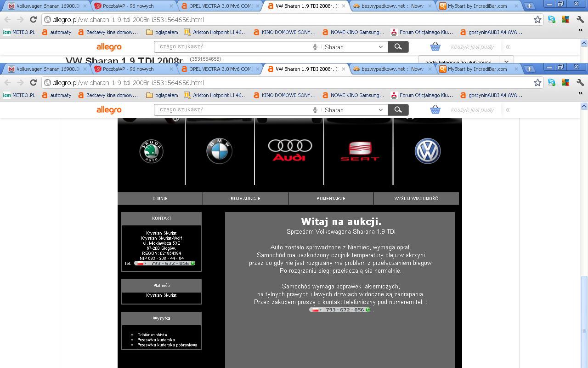Viewport: 588px width, 368px height.
Task: Bookmark page with the lower address bar star
Action: coord(537,83)
